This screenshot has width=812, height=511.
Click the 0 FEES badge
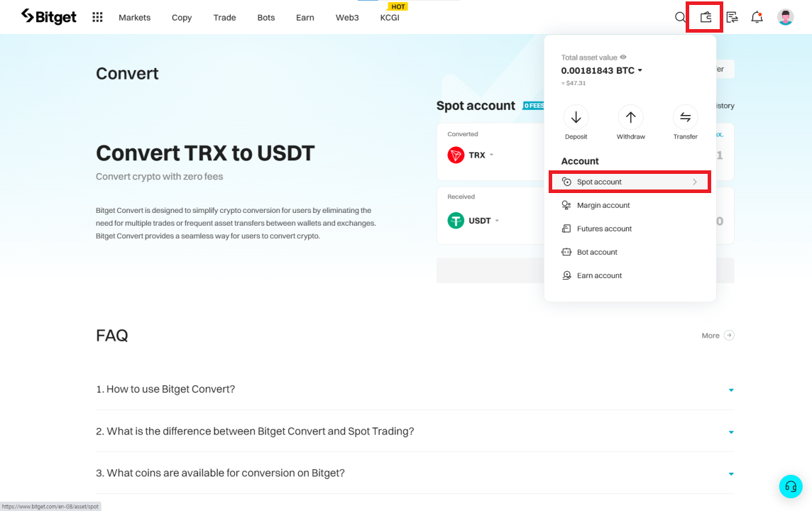coord(534,106)
